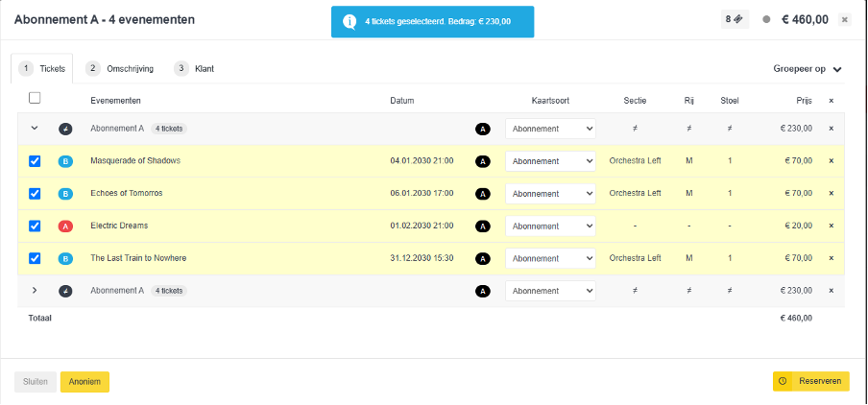Uncheck the Electric Dreams checkbox
The width and height of the screenshot is (868, 405).
click(x=35, y=226)
